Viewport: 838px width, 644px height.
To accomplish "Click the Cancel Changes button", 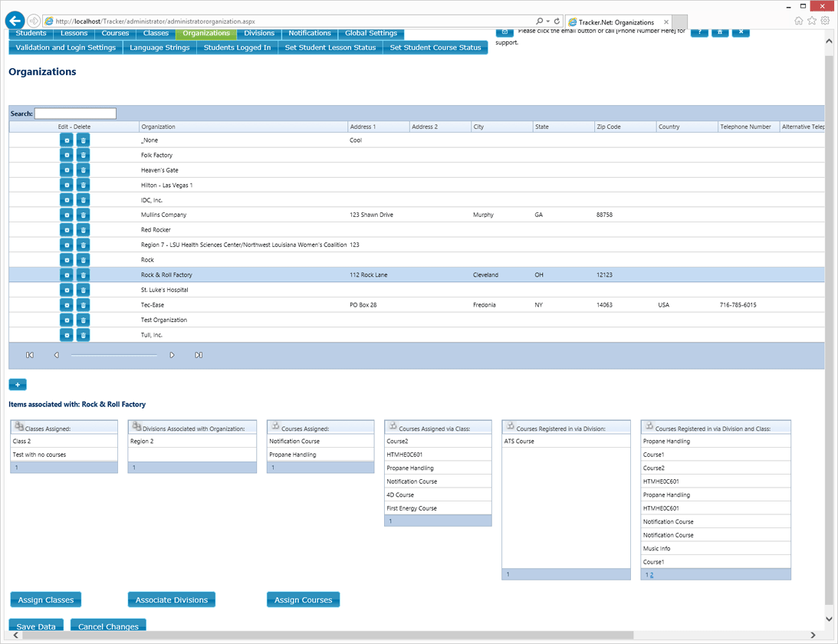I will tap(109, 626).
